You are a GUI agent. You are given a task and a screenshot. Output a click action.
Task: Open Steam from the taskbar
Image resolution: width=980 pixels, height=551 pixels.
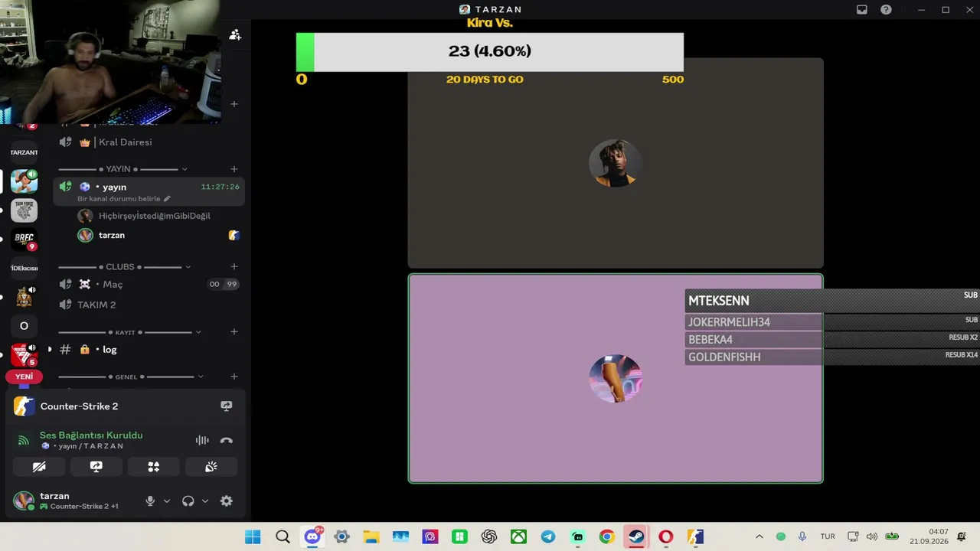(x=636, y=536)
